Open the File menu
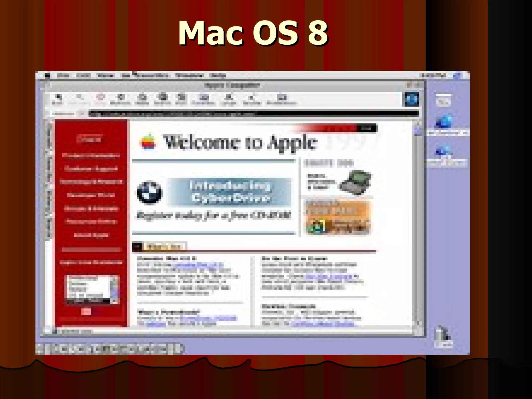532x399 pixels. coord(63,76)
